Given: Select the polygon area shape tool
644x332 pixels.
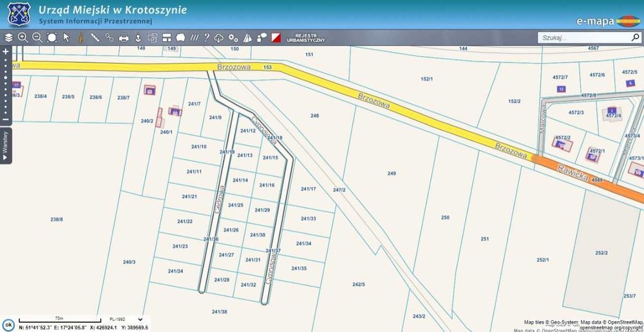Looking at the screenshot, I should coord(180,38).
